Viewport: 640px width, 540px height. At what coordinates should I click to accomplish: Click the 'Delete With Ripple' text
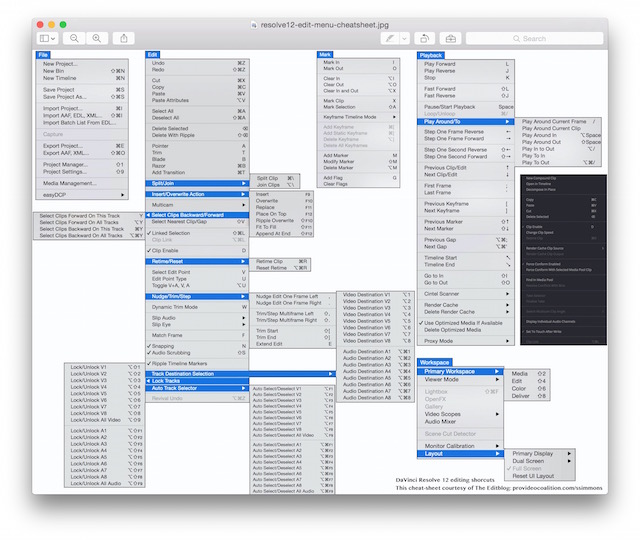173,135
